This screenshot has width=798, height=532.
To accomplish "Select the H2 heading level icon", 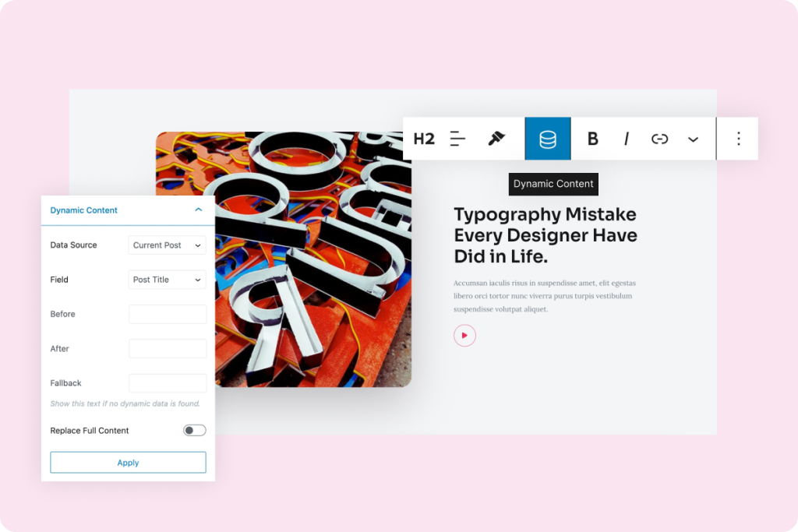I will click(423, 139).
